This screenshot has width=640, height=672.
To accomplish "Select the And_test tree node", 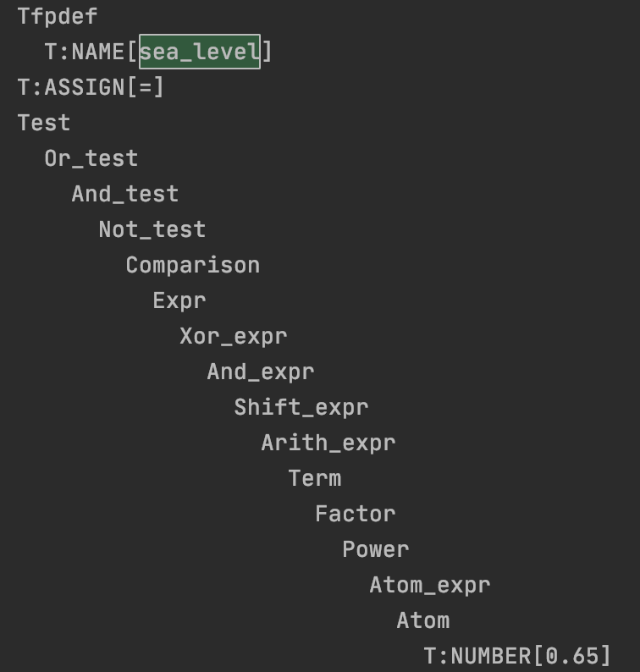I will pyautogui.click(x=124, y=194).
